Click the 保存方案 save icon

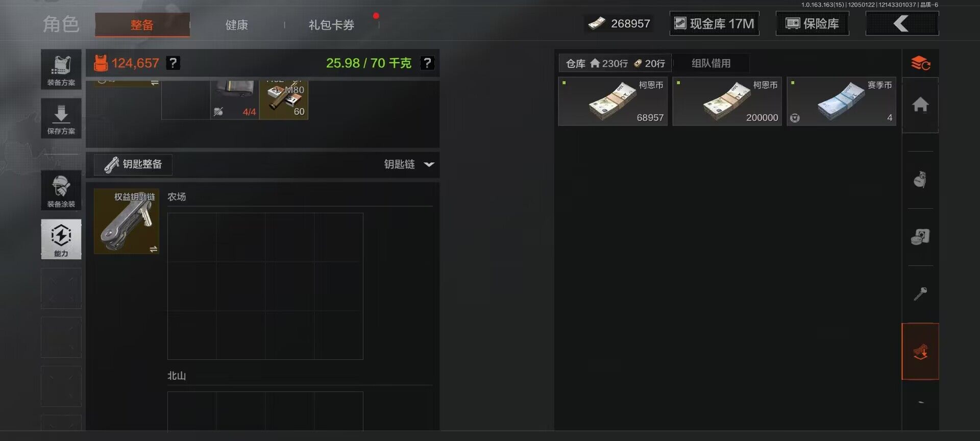coord(61,118)
